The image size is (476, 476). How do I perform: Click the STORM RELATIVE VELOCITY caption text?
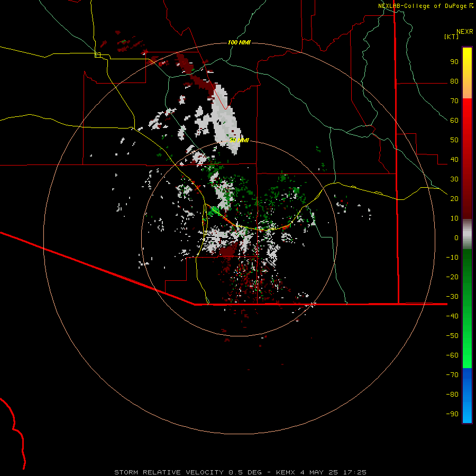tap(169, 472)
